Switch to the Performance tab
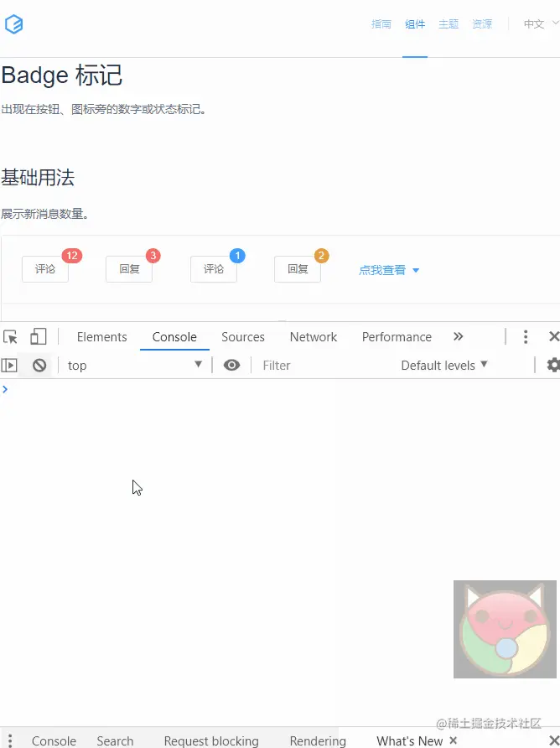 click(x=397, y=337)
